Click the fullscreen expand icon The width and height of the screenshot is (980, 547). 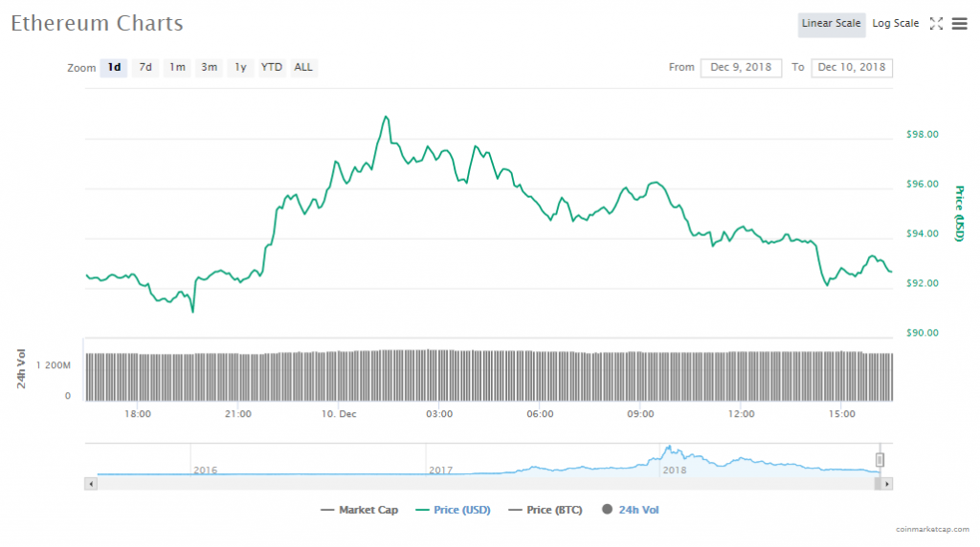[936, 24]
